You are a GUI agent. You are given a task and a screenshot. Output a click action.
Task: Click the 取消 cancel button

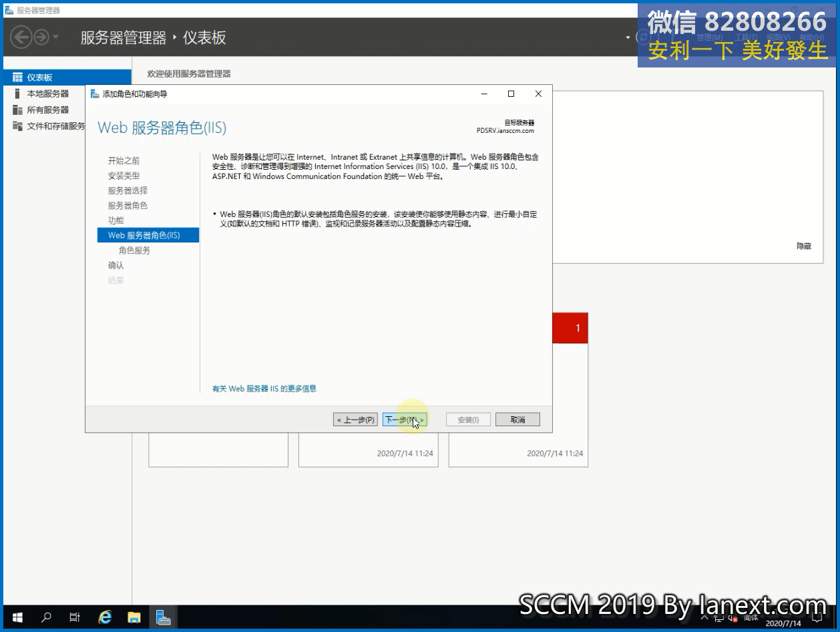pyautogui.click(x=517, y=420)
